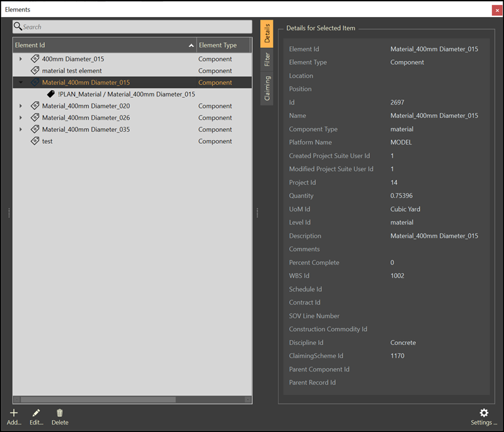504x432 pixels.
Task: Click the Delete trash icon
Action: coord(60,413)
